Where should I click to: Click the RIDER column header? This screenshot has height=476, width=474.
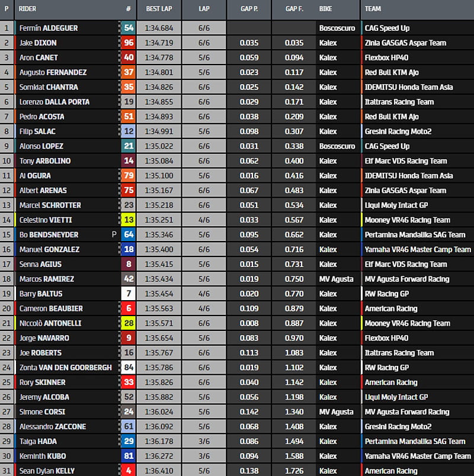point(27,9)
